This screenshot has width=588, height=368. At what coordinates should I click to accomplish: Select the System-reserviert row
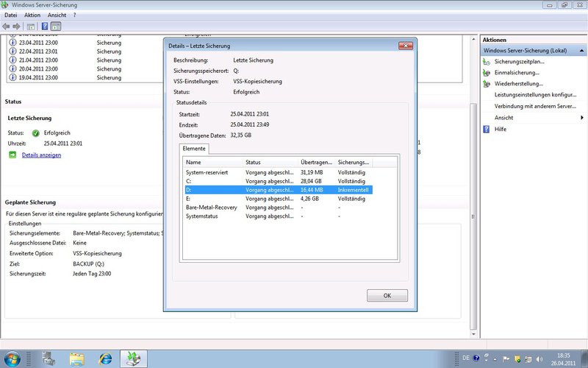coord(279,173)
